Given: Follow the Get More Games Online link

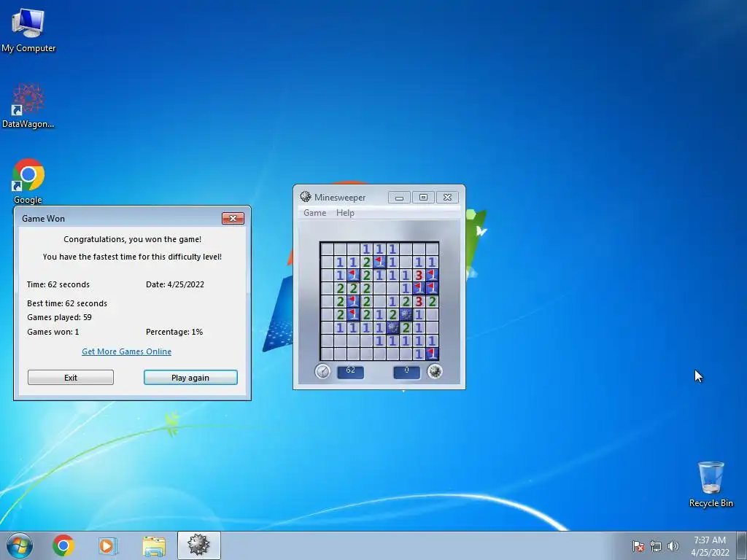Looking at the screenshot, I should tap(127, 351).
